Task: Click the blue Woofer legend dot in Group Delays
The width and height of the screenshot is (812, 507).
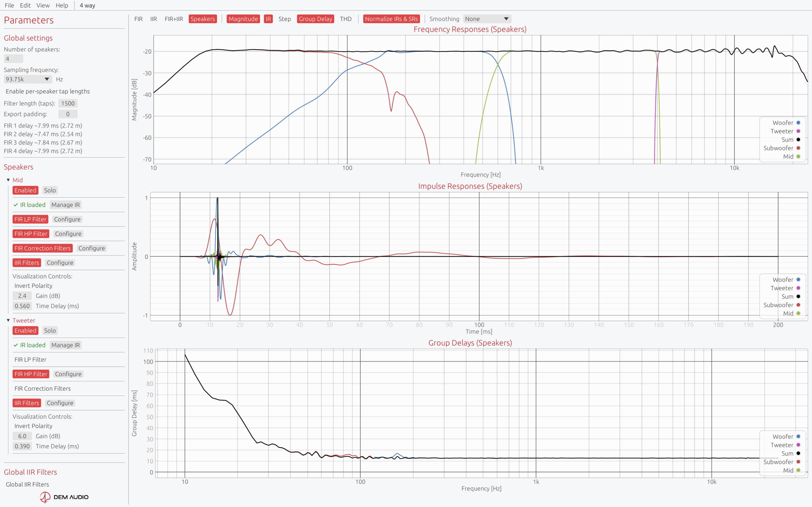Action: click(x=798, y=437)
